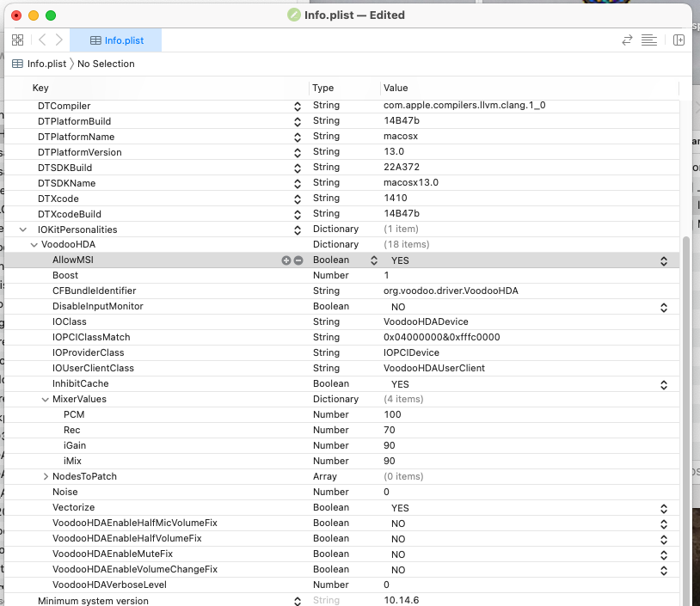The width and height of the screenshot is (700, 606).
Task: Click the vertical scrollbar of the plist editor
Action: click(686, 419)
